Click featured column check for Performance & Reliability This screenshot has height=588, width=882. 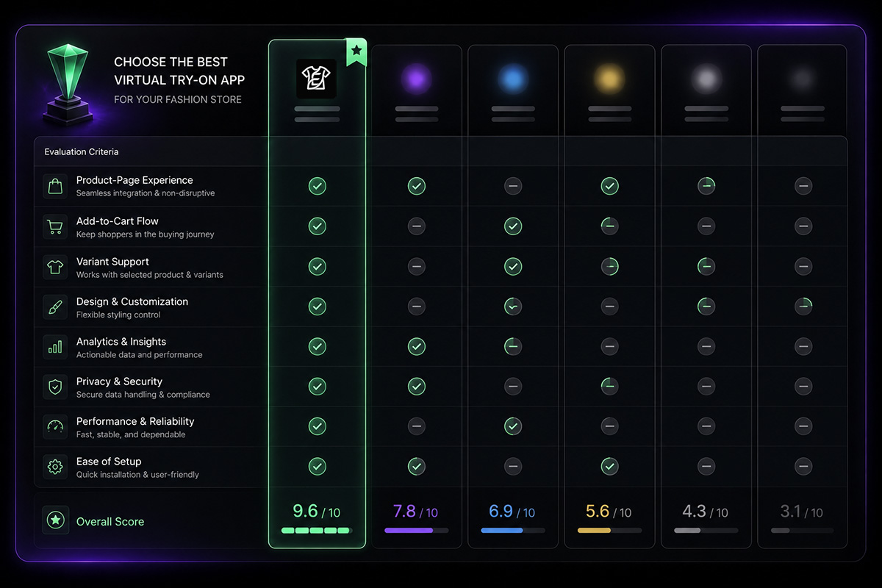317,426
